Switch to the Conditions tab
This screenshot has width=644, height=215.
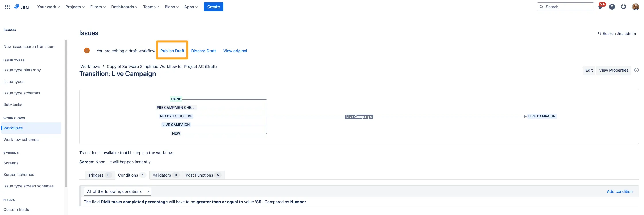(x=132, y=175)
